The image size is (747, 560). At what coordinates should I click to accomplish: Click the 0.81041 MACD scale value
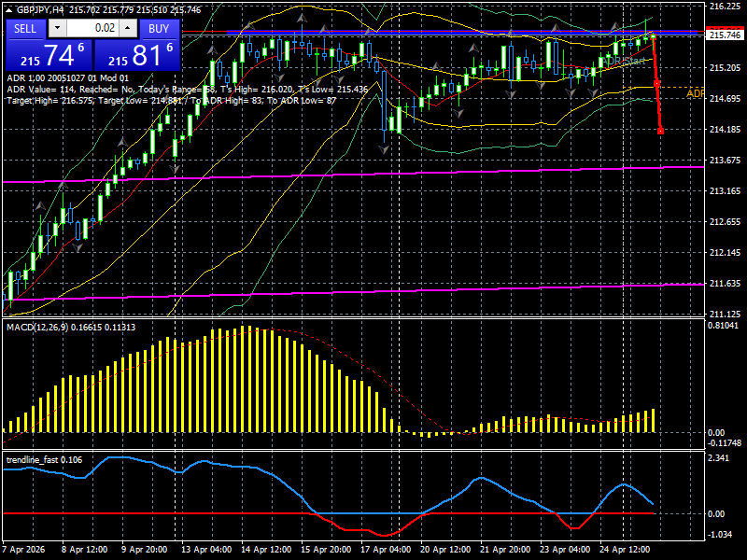pyautogui.click(x=723, y=326)
